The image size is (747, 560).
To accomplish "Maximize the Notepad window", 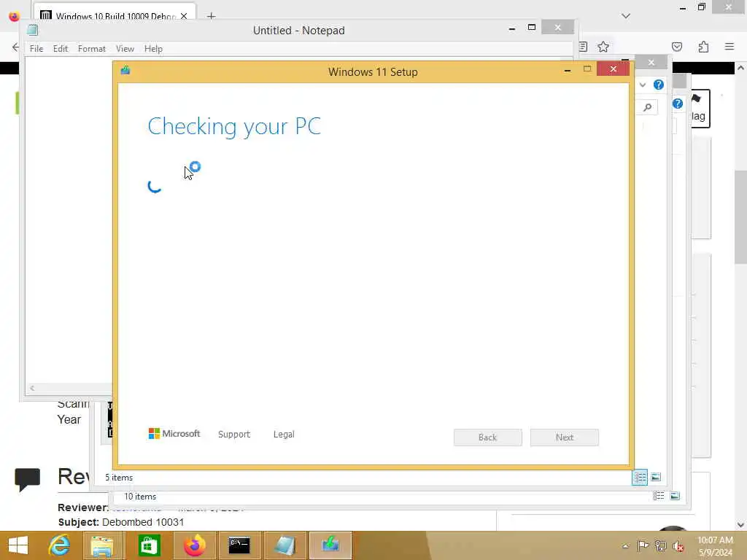I will click(532, 28).
